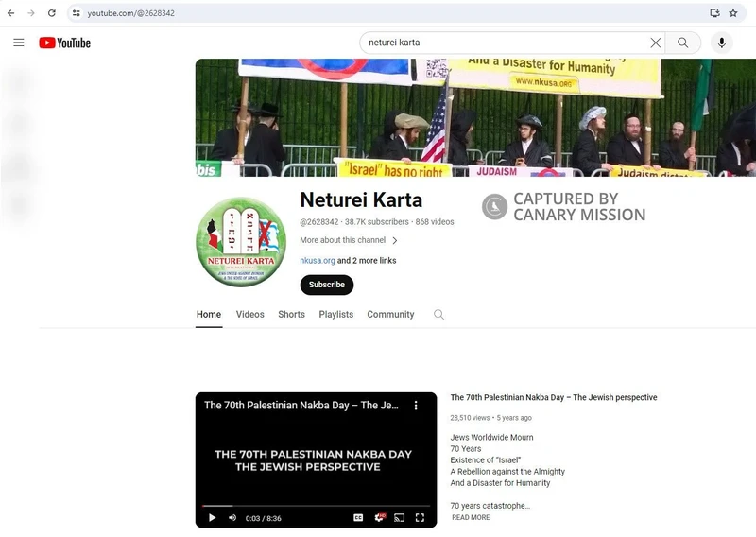This screenshot has height=537, width=756.
Task: Subscribe to the Neturei Karta channel
Action: tap(326, 285)
